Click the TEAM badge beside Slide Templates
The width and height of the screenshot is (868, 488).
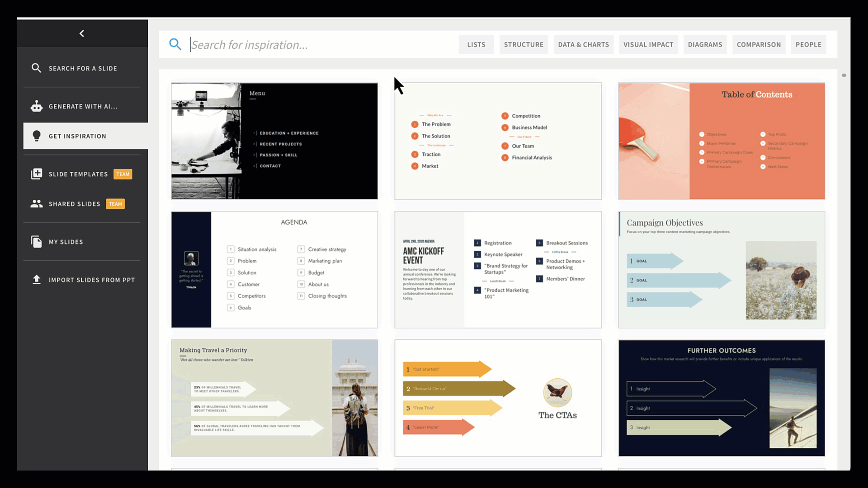click(x=123, y=174)
